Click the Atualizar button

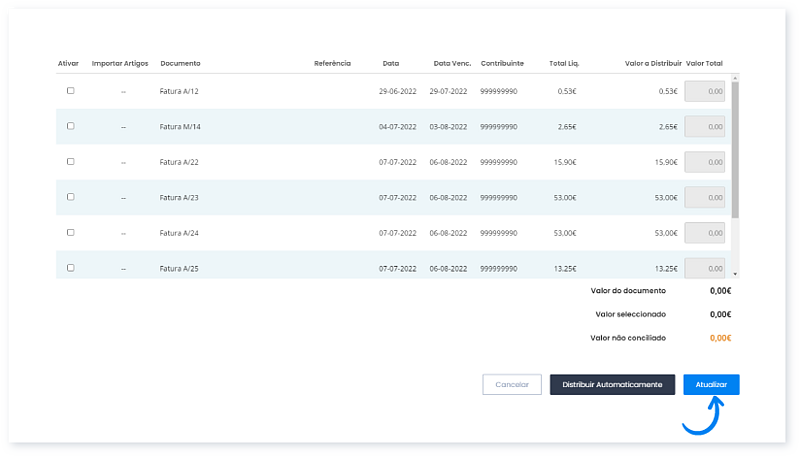tap(711, 385)
